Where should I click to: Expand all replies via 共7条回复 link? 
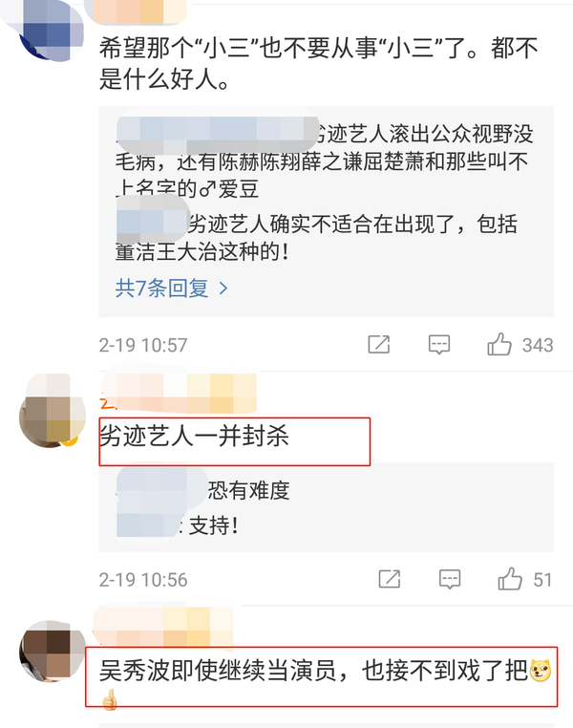pyautogui.click(x=162, y=289)
